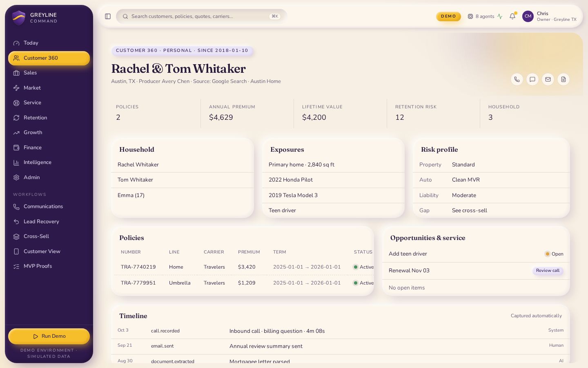The image size is (588, 368).
Task: Click the DEMO badge in the header
Action: coord(448,16)
